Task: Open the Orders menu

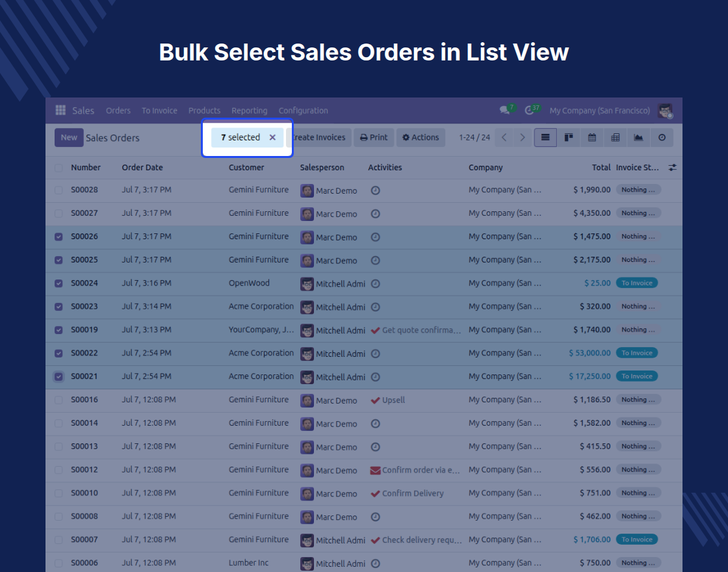Action: (118, 110)
